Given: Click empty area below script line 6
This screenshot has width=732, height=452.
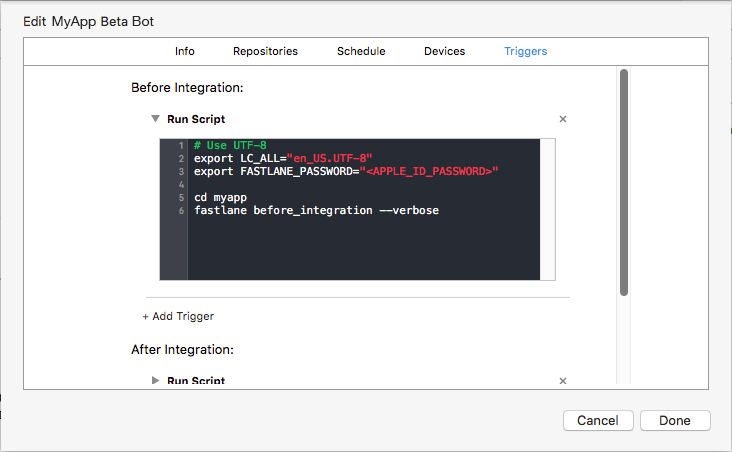Looking at the screenshot, I should (x=360, y=250).
